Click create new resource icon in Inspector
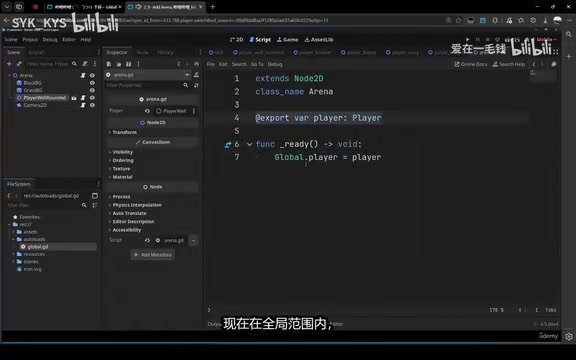The width and height of the screenshot is (576, 360). (x=109, y=64)
